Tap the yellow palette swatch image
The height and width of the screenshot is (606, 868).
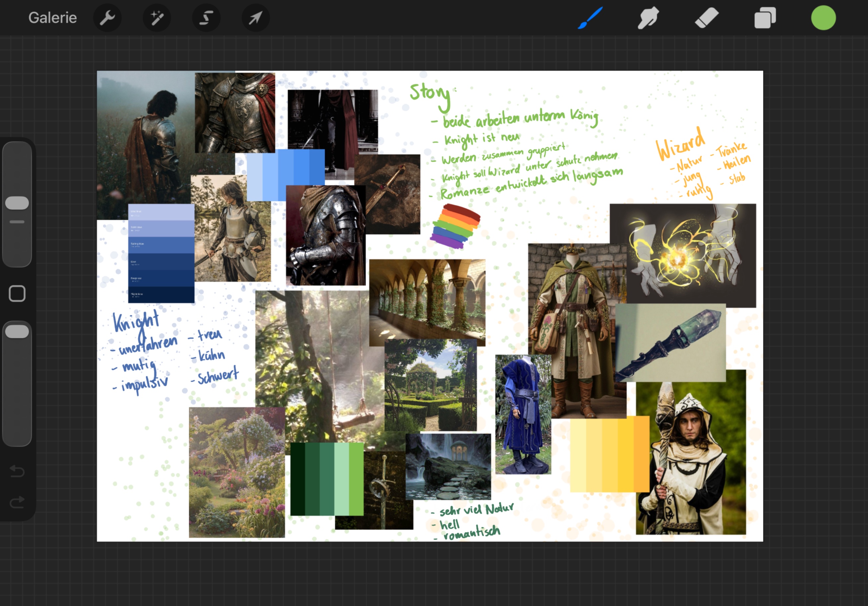[609, 454]
